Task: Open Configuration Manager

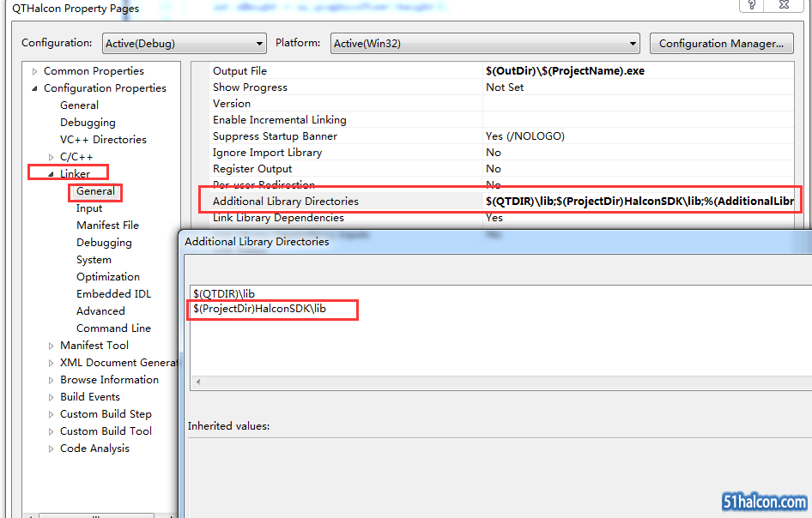Action: coord(721,44)
